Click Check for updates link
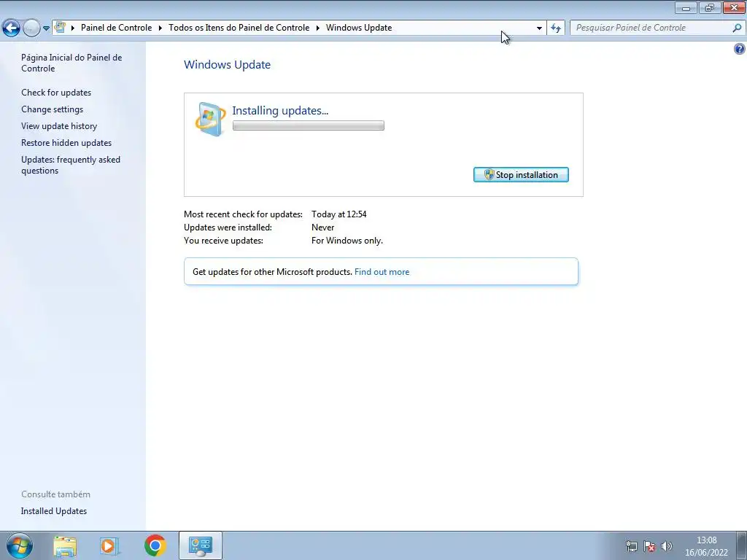The height and width of the screenshot is (560, 747). (56, 93)
